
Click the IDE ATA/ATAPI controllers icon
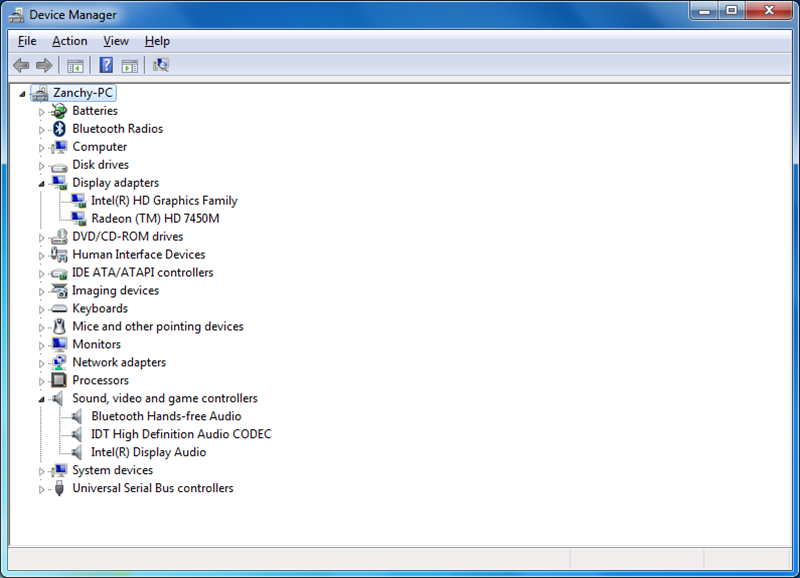(59, 273)
